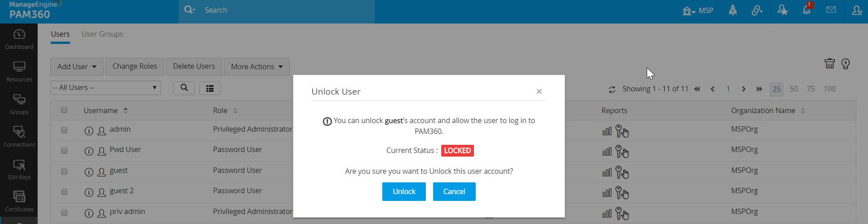The width and height of the screenshot is (868, 224).
Task: Open the All Users filter combo box
Action: coord(106,88)
